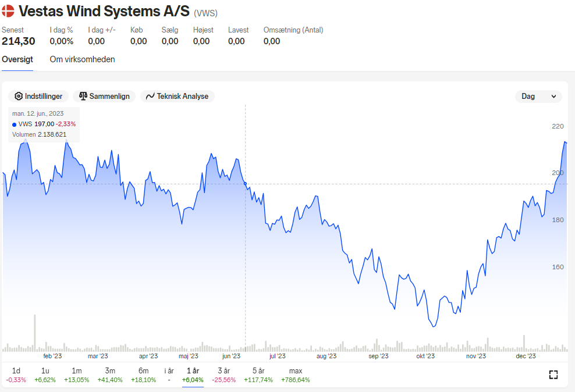Screen dimensions: 575x392
Task: Click the Senest price 214,30
Action: pyautogui.click(x=19, y=41)
